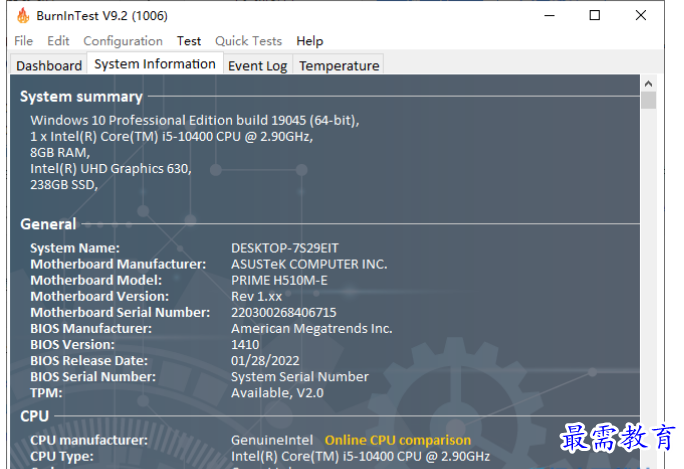The height and width of the screenshot is (469, 684).
Task: Minimize the BurnInTest window
Action: (550, 16)
